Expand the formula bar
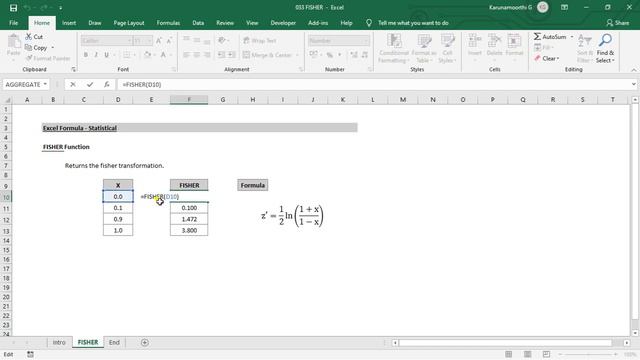Viewport: 640px width, 360px height. tap(633, 84)
